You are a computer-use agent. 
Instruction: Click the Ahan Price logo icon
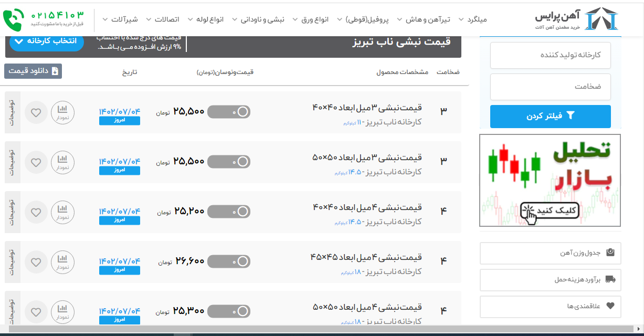point(602,19)
